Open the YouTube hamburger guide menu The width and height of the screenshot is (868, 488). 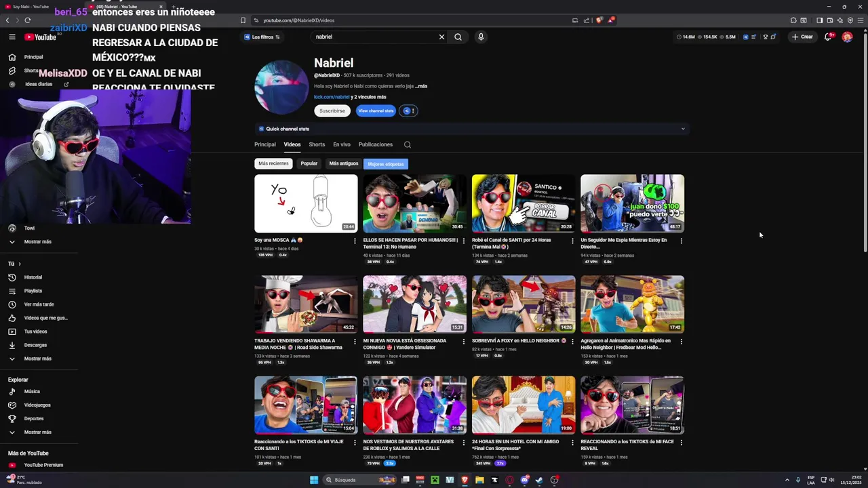click(12, 37)
